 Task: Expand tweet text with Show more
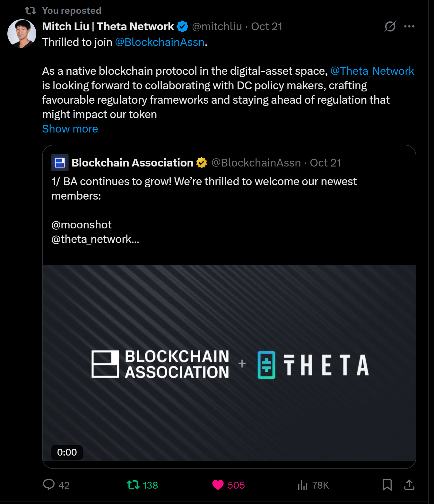tap(70, 129)
